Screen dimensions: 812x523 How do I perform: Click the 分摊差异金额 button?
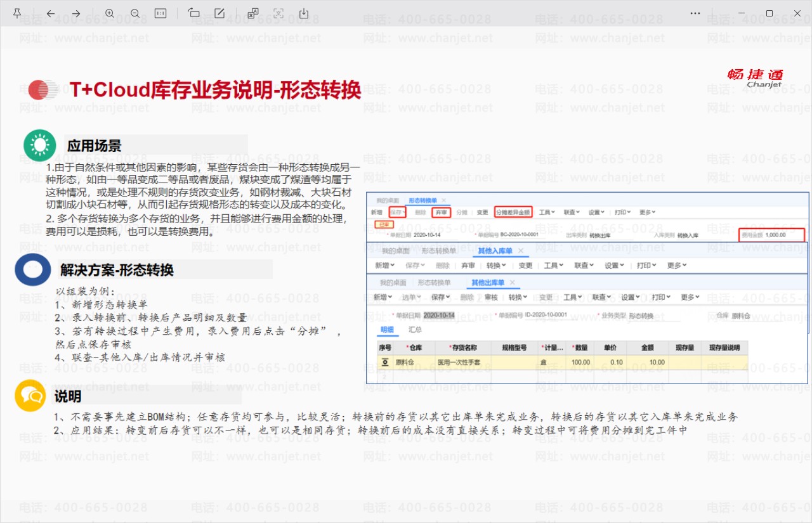[513, 212]
